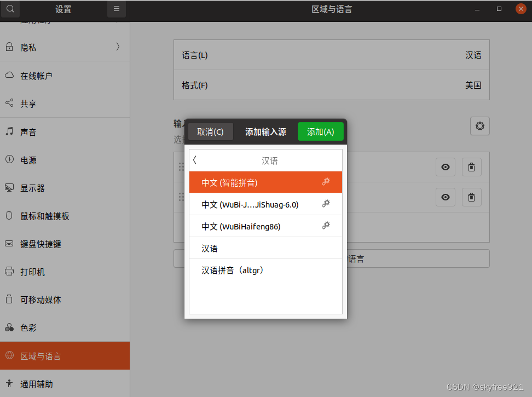Select 汉语拼音 (altgr) input source
This screenshot has width=532, height=397.
(265, 270)
